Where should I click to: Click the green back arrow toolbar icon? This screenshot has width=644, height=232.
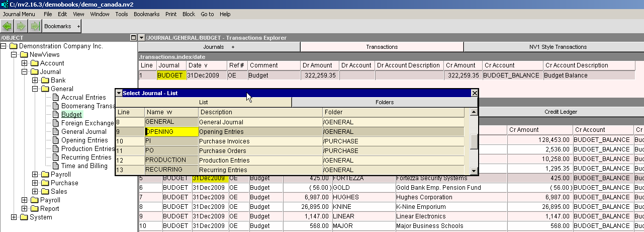pyautogui.click(x=8, y=26)
